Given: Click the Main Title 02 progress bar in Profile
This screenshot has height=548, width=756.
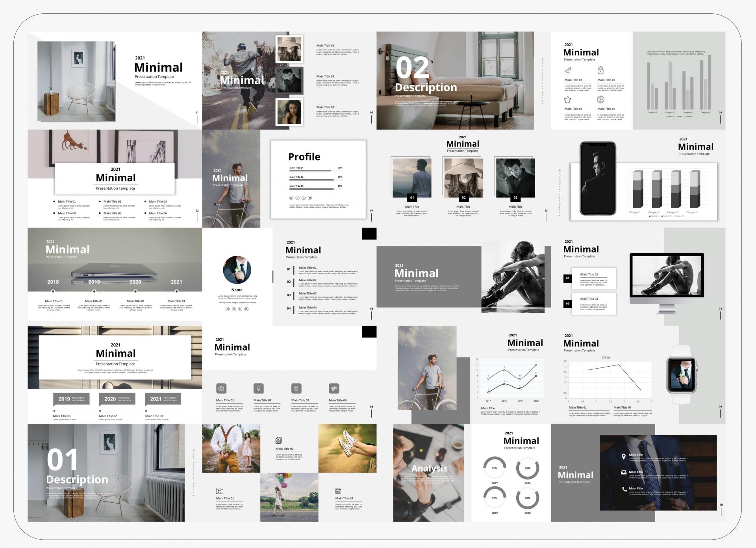Looking at the screenshot, I should click(311, 180).
